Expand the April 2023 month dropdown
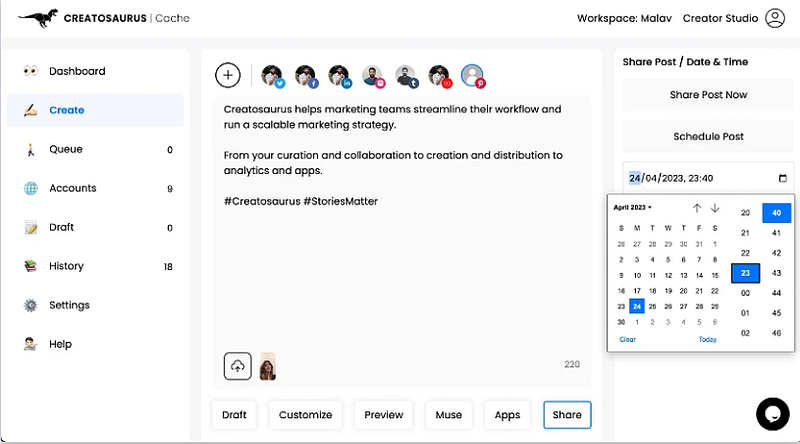The width and height of the screenshot is (800, 444). click(633, 207)
